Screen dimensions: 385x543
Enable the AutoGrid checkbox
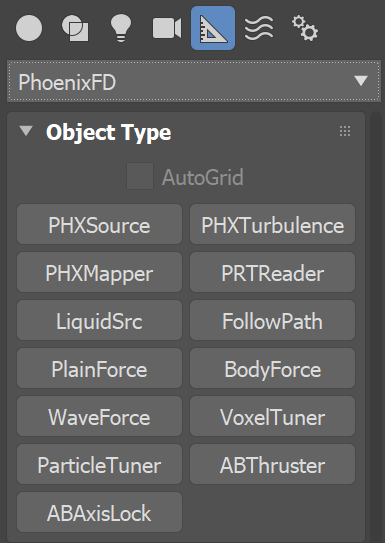click(x=140, y=176)
